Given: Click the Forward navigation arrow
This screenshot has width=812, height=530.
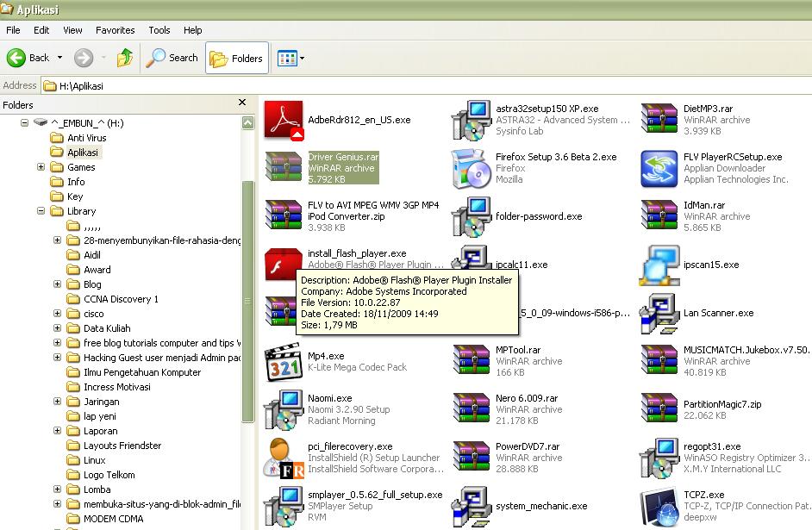Looking at the screenshot, I should pos(84,58).
